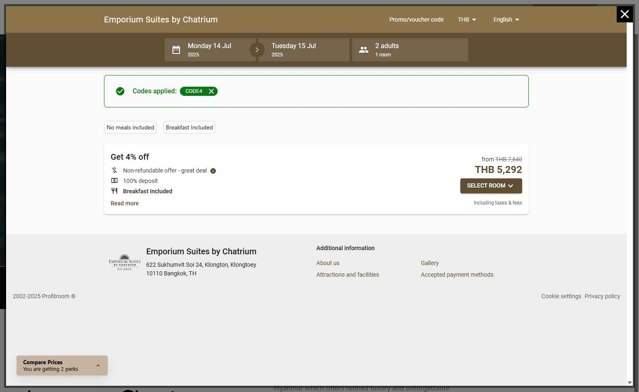Click the struck-through THB 7,840 price
This screenshot has height=392, width=639.
click(508, 159)
